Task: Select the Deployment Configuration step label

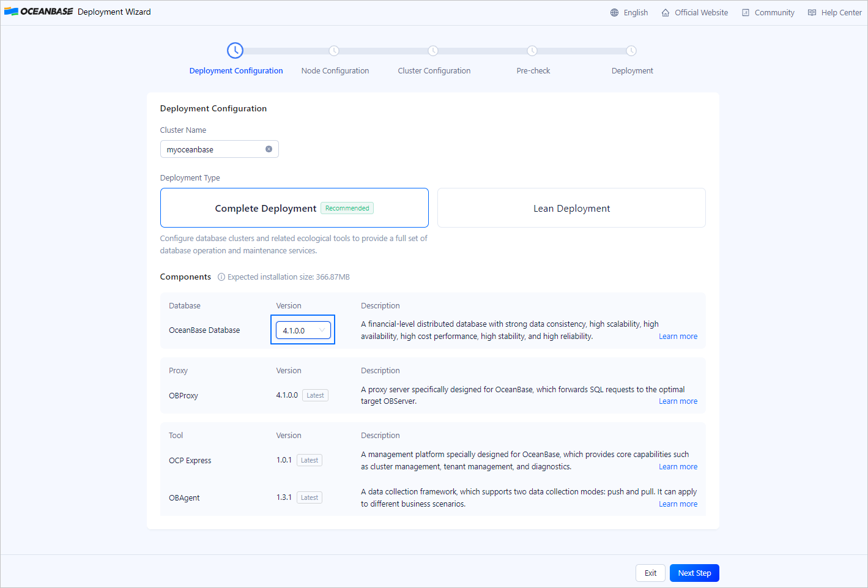Action: 236,71
